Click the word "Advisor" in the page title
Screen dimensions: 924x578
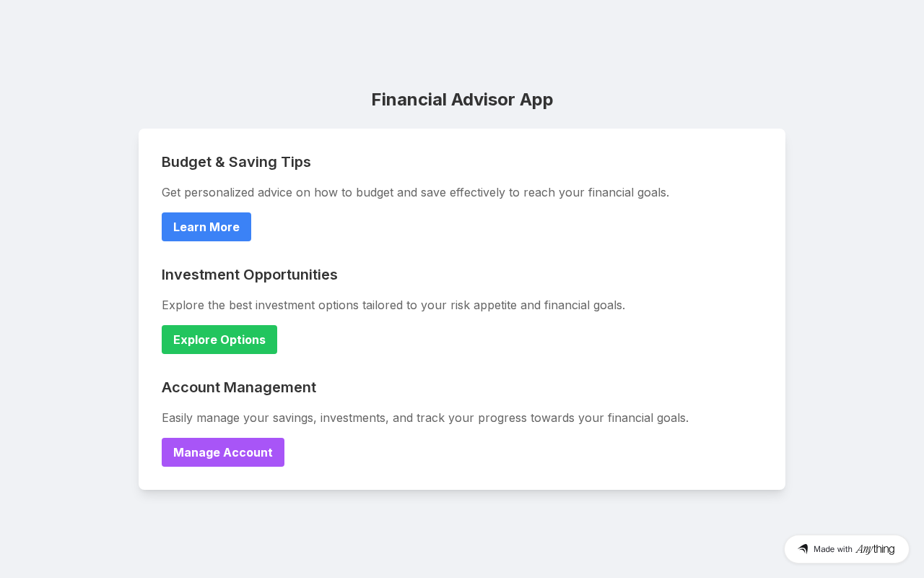pos(484,100)
